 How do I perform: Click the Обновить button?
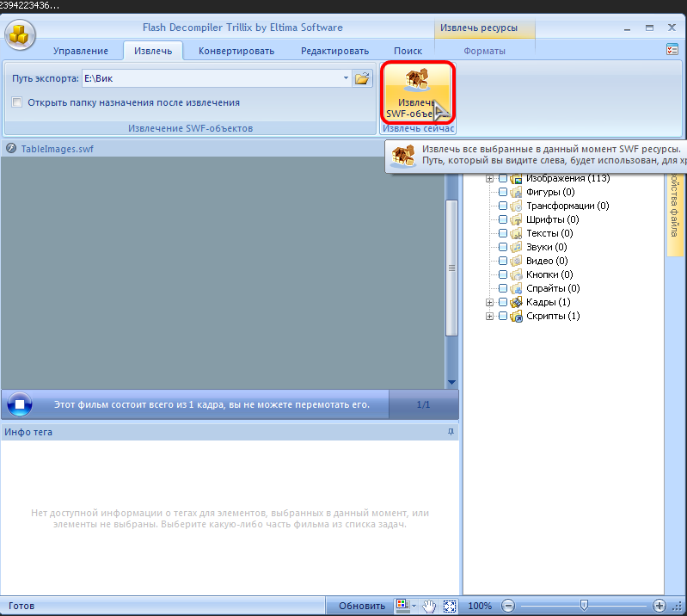pos(362,606)
